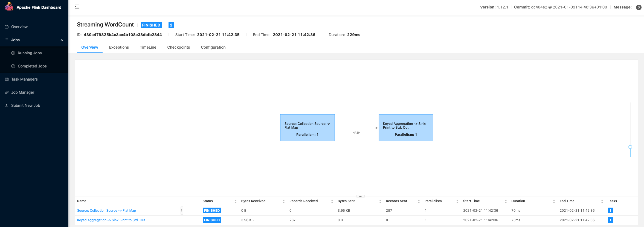Click the Message count badge
This screenshot has height=227, width=644.
[x=639, y=7]
